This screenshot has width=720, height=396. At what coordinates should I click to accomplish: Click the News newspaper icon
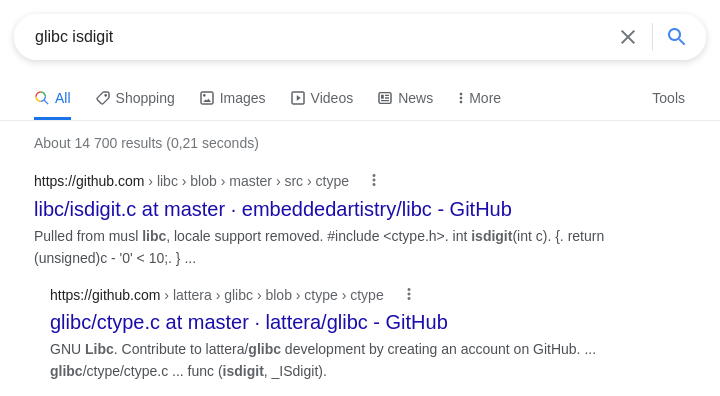coord(385,98)
